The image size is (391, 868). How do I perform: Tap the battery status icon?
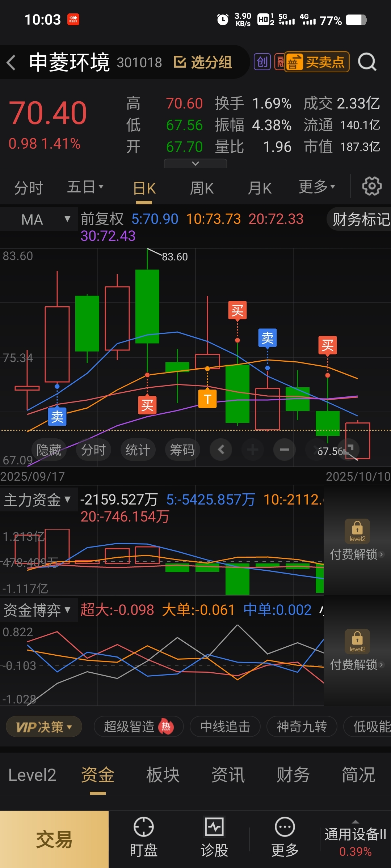[x=356, y=20]
